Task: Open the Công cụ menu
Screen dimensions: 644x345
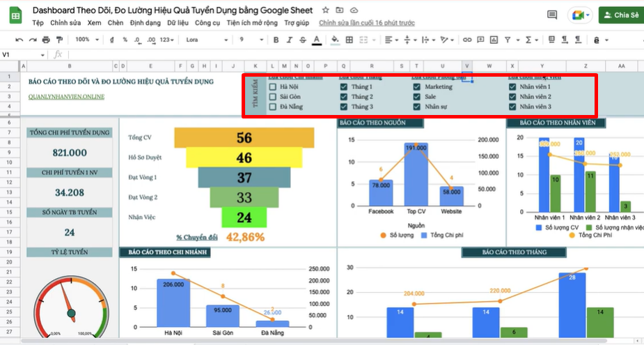Action: [207, 23]
